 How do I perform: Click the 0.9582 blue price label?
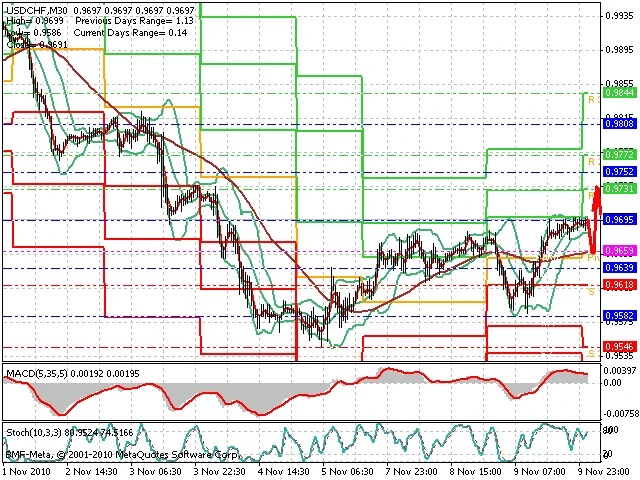(620, 316)
